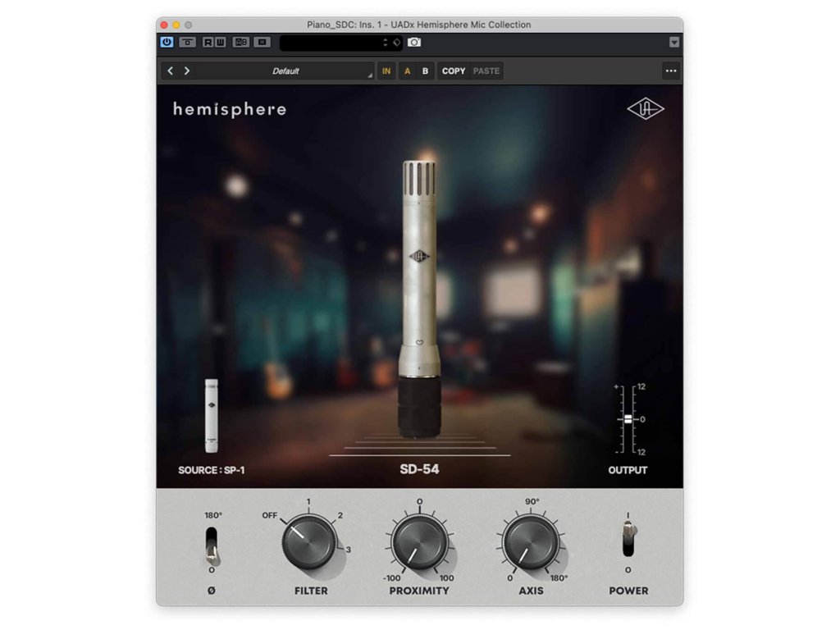The image size is (840, 630).
Task: Click the -100 proximity label
Action: point(391,578)
